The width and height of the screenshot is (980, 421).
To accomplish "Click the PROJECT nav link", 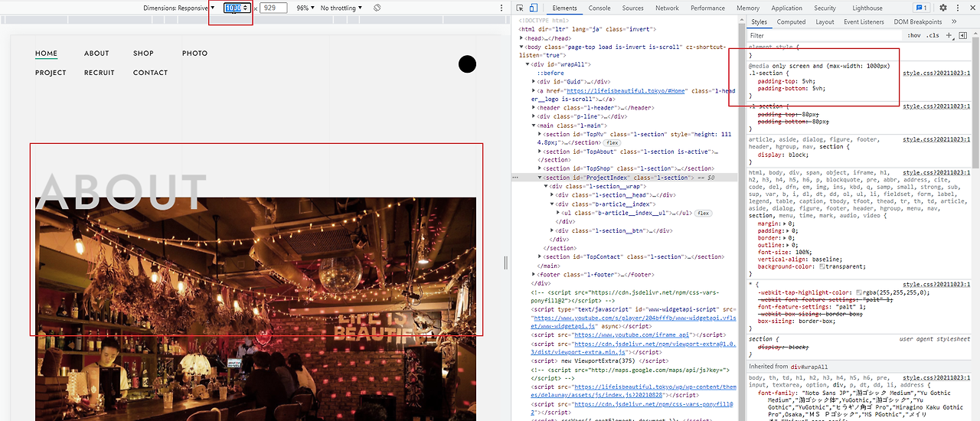I will click(51, 73).
